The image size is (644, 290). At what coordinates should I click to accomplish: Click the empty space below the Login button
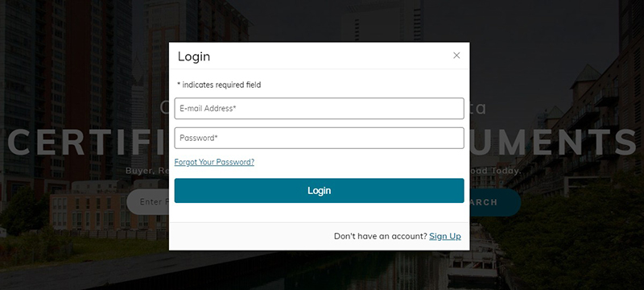click(319, 213)
